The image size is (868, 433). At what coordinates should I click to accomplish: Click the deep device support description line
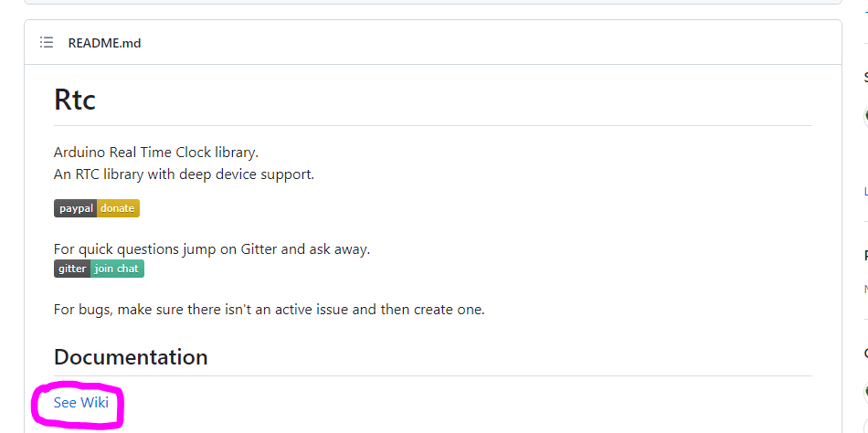click(184, 174)
